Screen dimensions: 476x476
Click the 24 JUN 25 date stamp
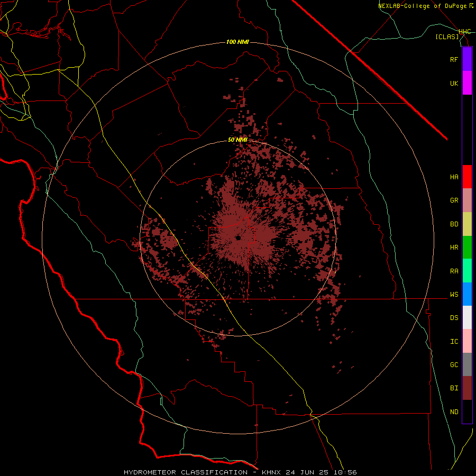(307, 472)
